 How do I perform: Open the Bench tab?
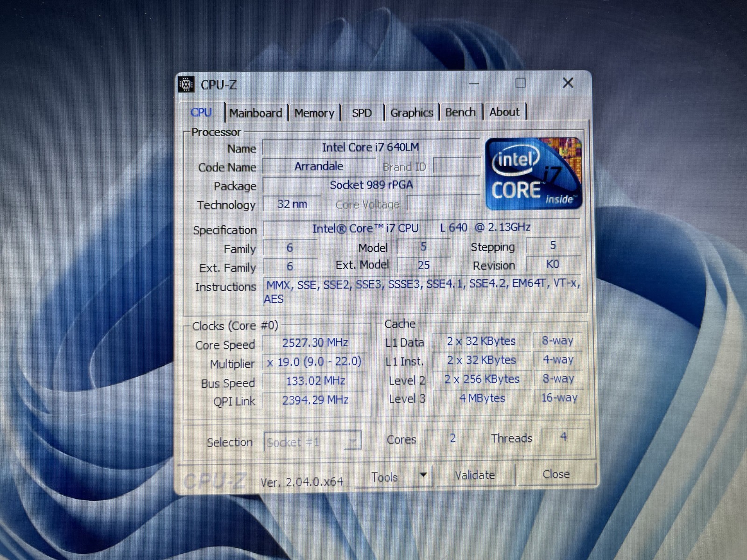coord(460,112)
